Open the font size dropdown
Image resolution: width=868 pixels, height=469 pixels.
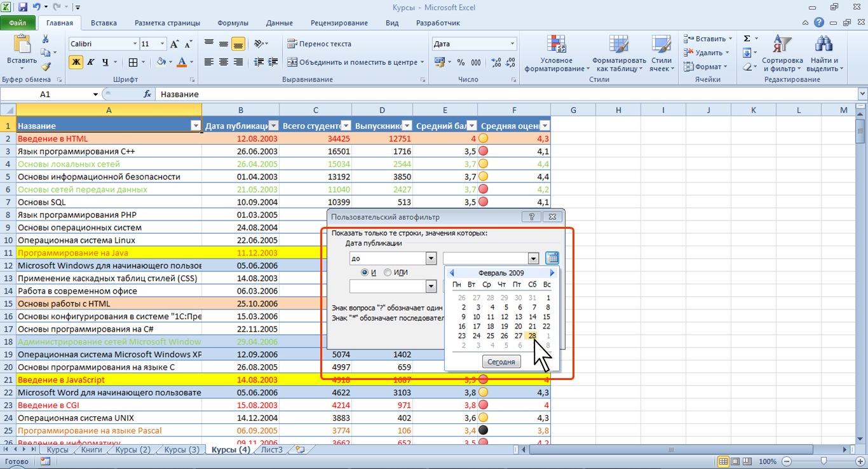click(163, 44)
